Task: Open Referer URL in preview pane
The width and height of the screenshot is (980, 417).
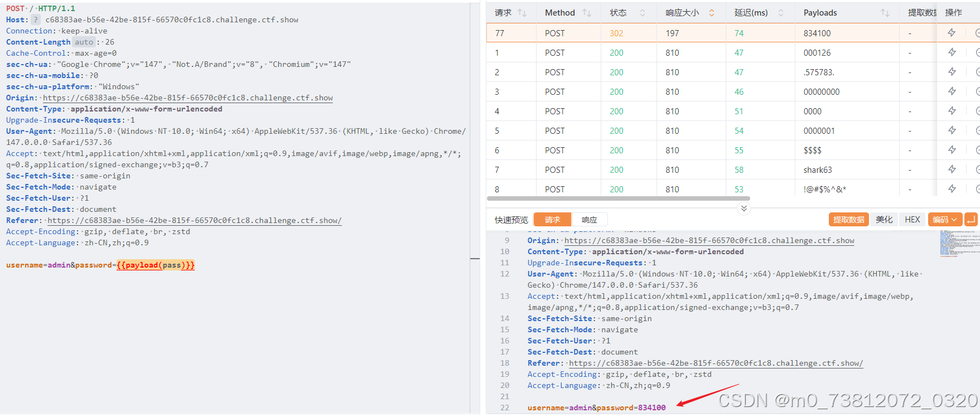Action: click(x=716, y=363)
